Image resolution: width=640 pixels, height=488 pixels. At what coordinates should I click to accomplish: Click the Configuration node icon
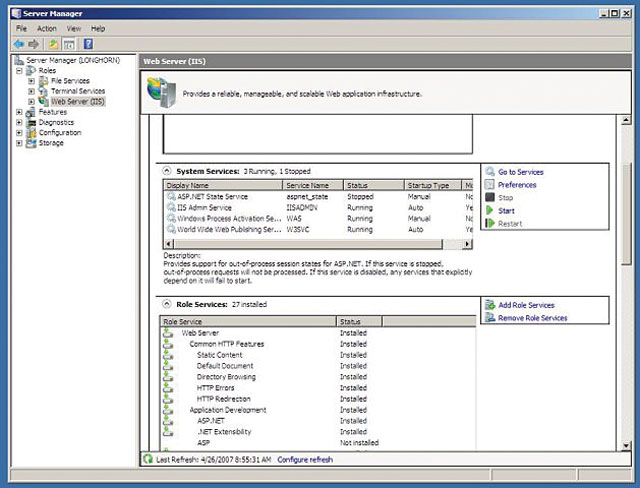point(31,133)
